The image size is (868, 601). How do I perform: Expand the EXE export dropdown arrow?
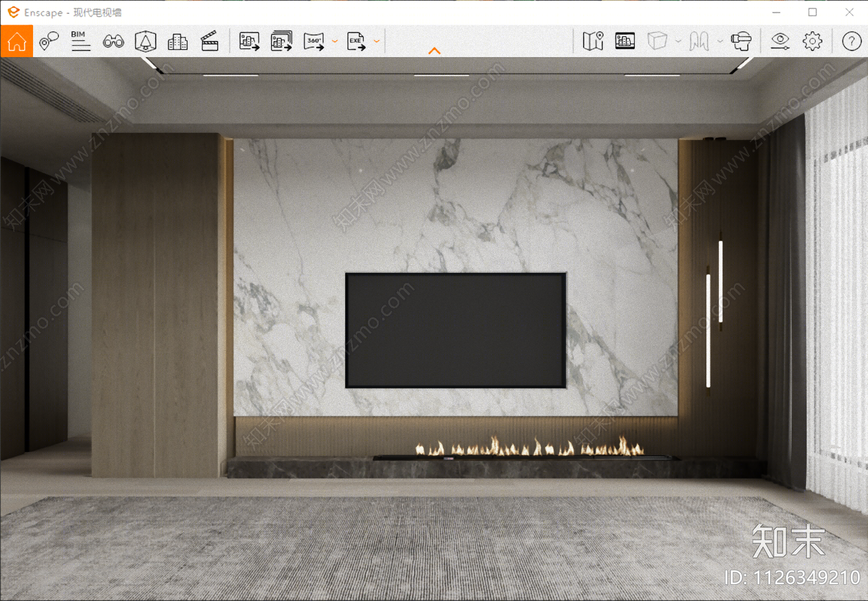click(x=377, y=41)
